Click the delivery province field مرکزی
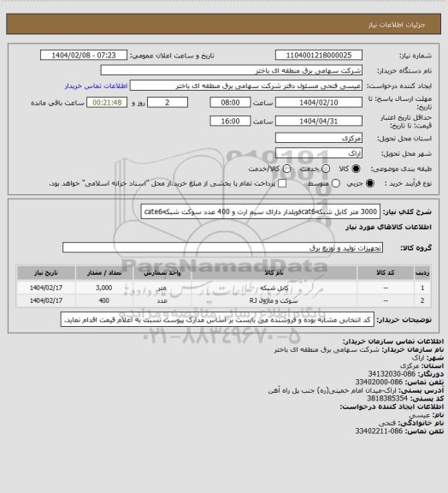 point(319,138)
